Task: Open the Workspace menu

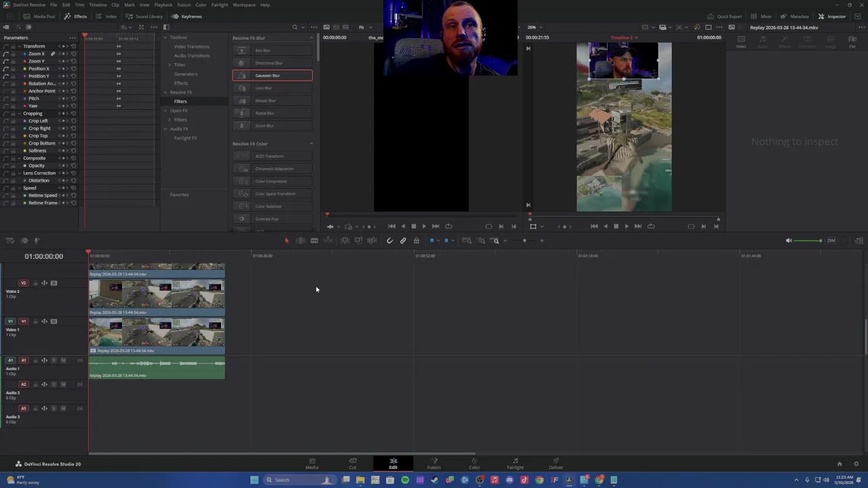Action: (244, 5)
